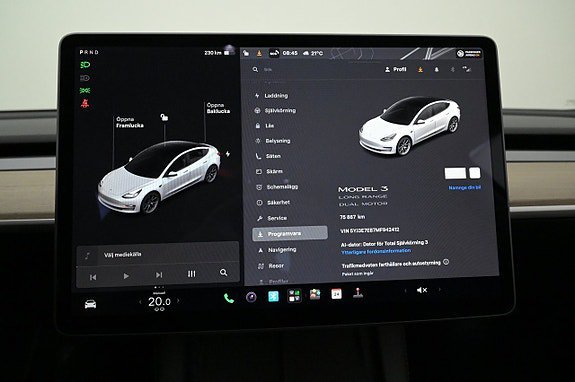Open Bluetooth settings icon
The height and width of the screenshot is (382, 575).
pyautogui.click(x=453, y=69)
